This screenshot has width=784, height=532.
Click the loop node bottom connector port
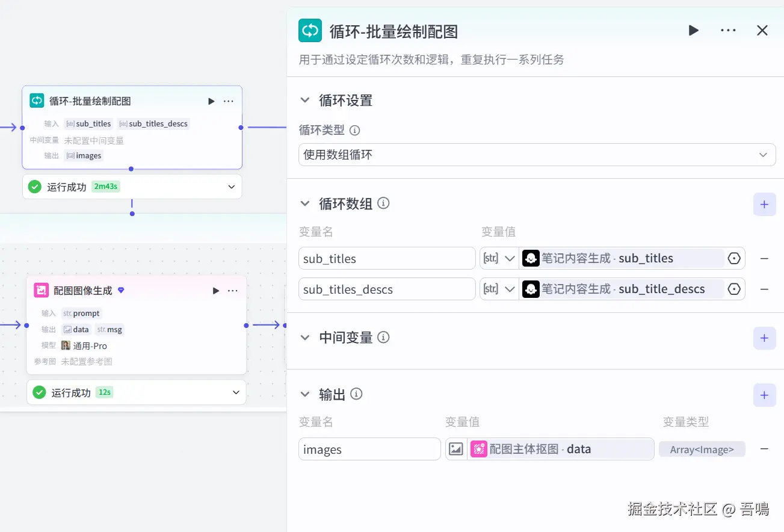pos(131,169)
